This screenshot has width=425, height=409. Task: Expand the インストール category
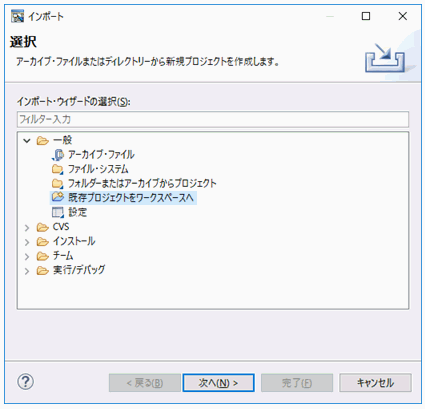[27, 242]
